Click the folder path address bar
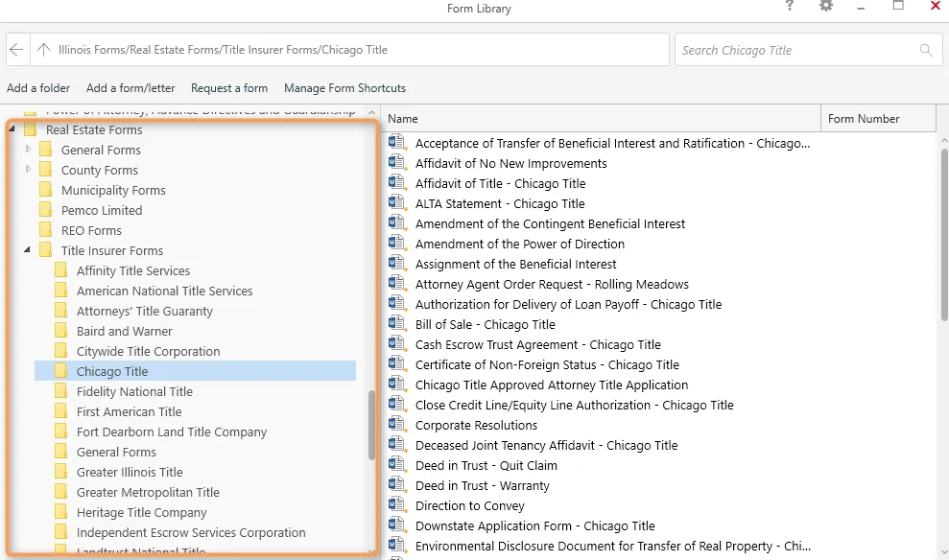Viewport: 949px width, 560px height. 350,50
